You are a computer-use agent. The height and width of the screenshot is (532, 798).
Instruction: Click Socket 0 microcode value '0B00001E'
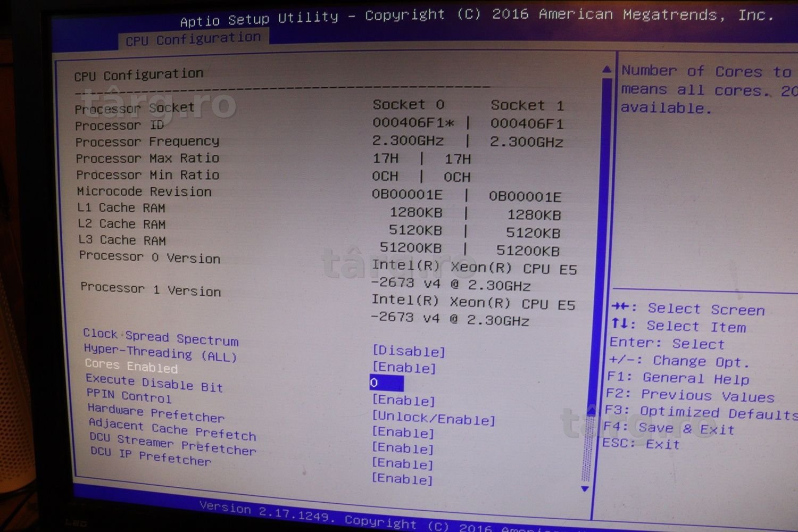point(407,194)
